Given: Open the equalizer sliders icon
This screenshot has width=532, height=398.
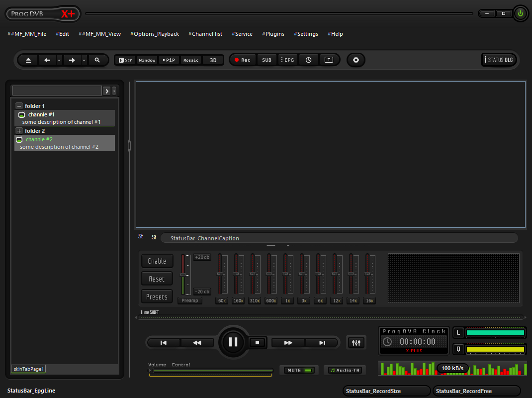Looking at the screenshot, I should (x=355, y=343).
